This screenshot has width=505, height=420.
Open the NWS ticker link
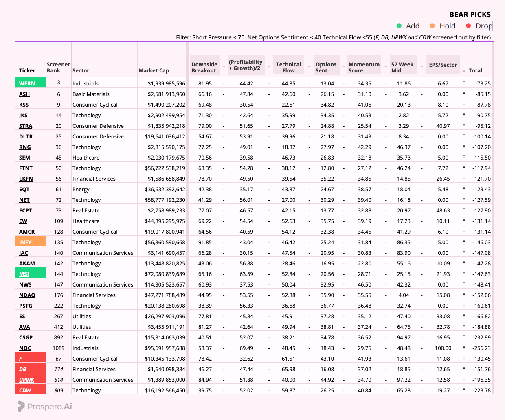pyautogui.click(x=25, y=284)
